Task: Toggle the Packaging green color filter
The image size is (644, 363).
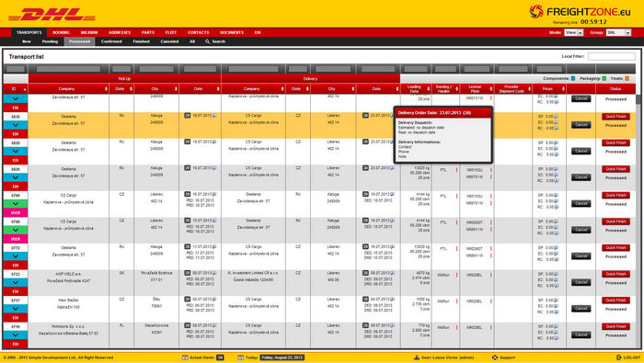Action: (604, 78)
